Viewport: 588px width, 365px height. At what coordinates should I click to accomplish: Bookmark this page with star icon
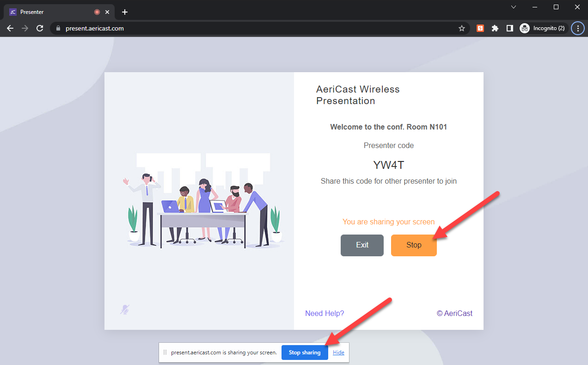point(461,28)
